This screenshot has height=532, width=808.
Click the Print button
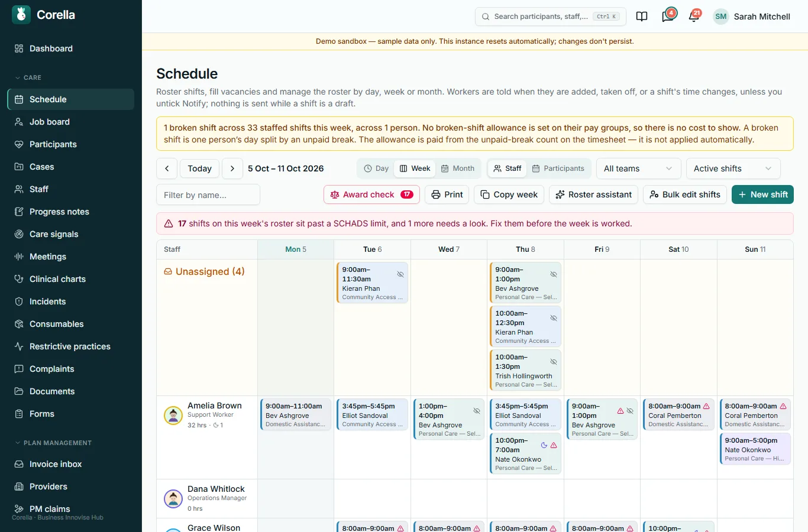click(x=447, y=194)
